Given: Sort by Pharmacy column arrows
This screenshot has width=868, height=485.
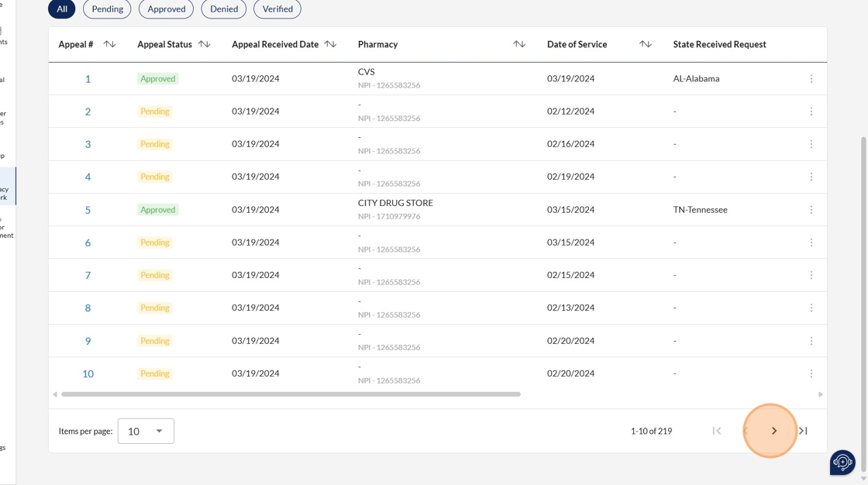Looking at the screenshot, I should click(x=519, y=44).
